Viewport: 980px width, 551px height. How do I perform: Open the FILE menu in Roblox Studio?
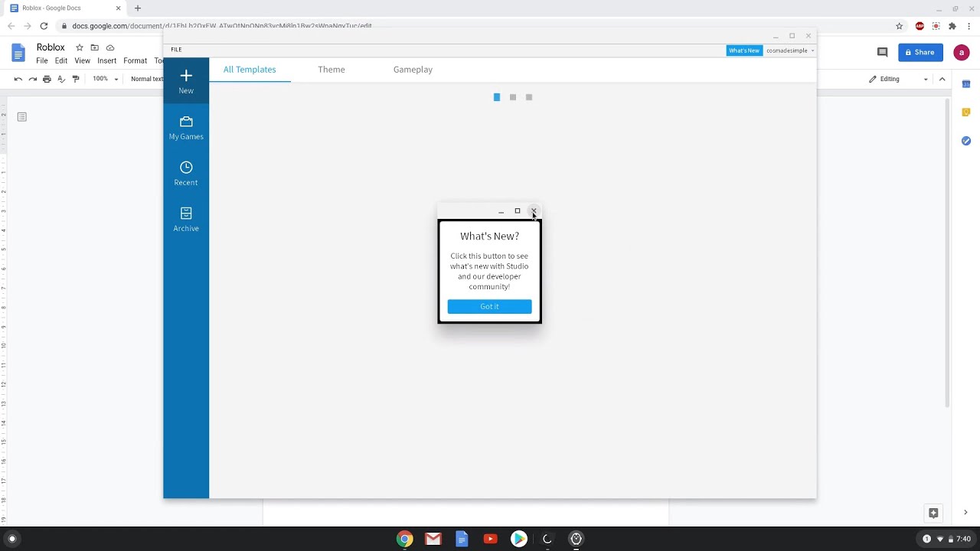pyautogui.click(x=176, y=50)
